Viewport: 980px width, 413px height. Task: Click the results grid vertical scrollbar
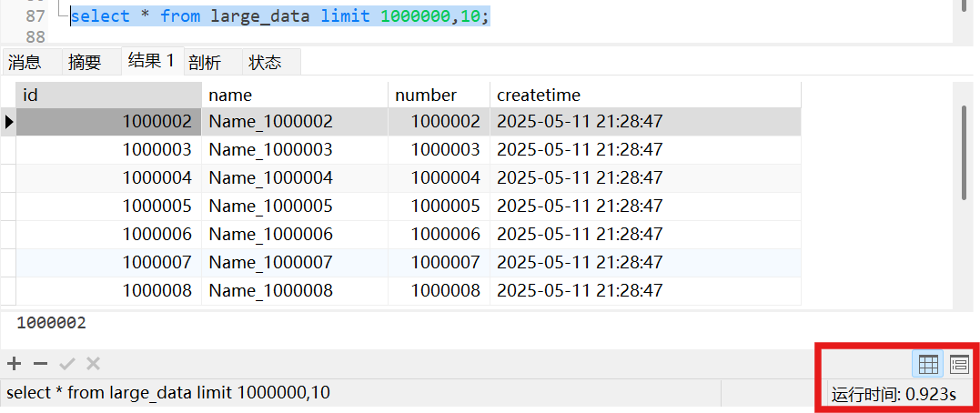pos(965,151)
